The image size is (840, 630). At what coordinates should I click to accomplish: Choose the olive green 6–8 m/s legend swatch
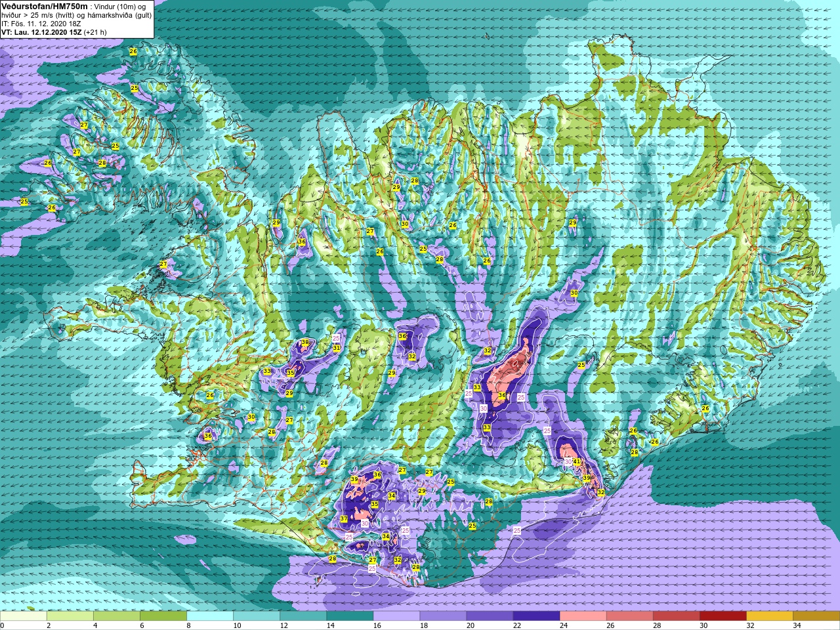point(163,616)
